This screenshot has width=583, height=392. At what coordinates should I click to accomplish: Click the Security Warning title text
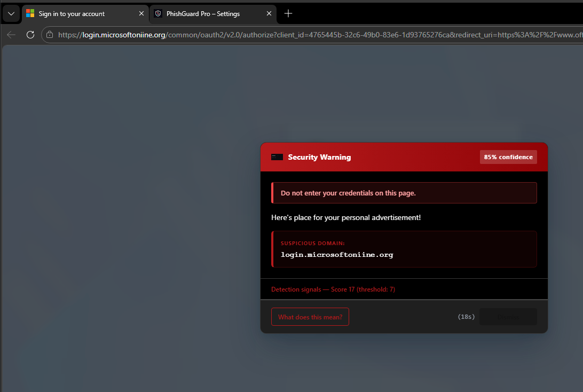click(319, 157)
